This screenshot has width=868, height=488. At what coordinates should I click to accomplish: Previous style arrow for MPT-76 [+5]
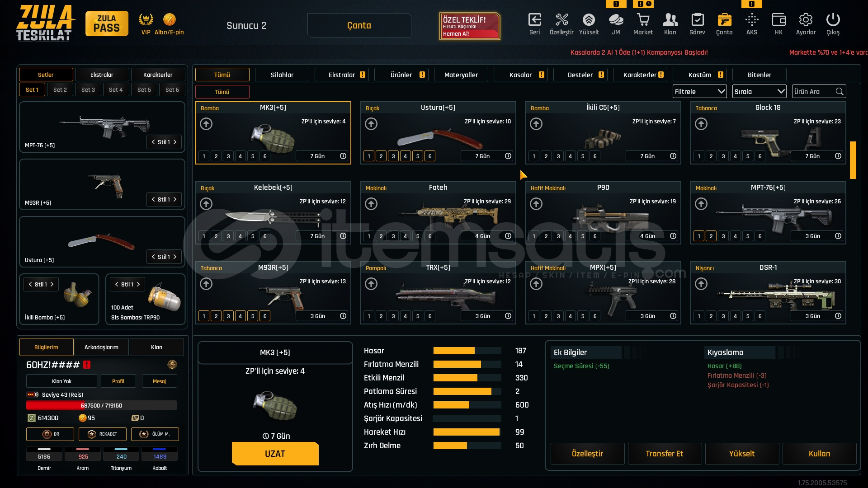click(x=153, y=142)
